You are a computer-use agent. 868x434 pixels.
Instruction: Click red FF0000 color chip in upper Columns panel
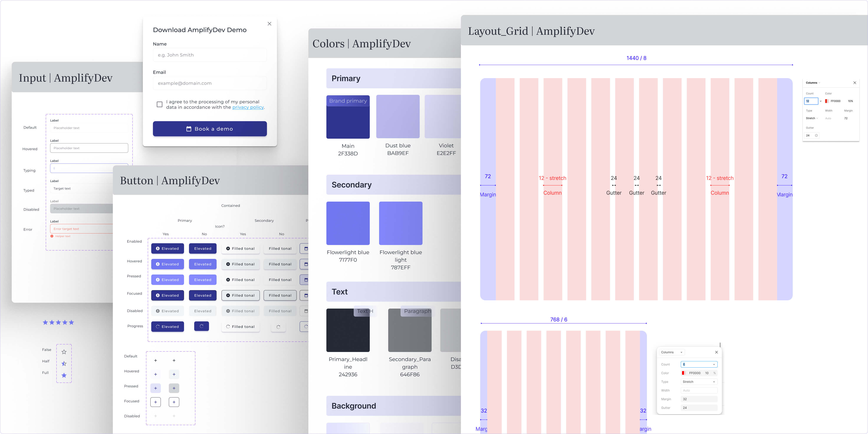(x=827, y=101)
